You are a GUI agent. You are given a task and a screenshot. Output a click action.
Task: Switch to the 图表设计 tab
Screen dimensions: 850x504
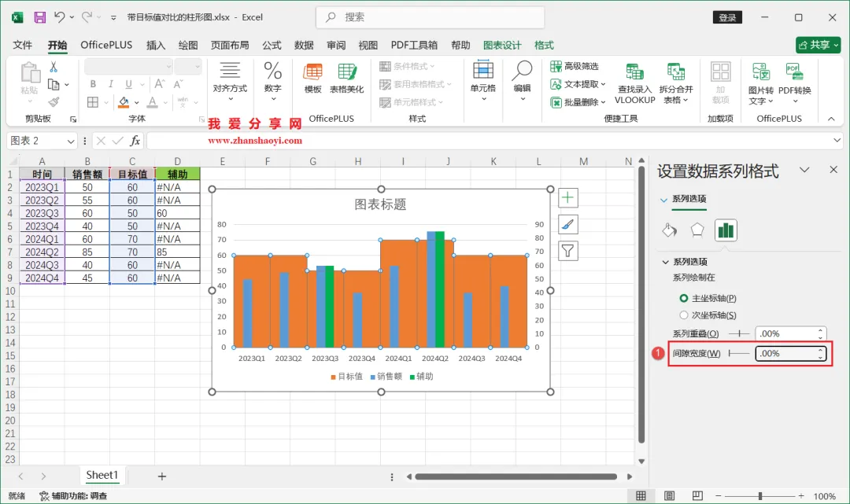502,45
